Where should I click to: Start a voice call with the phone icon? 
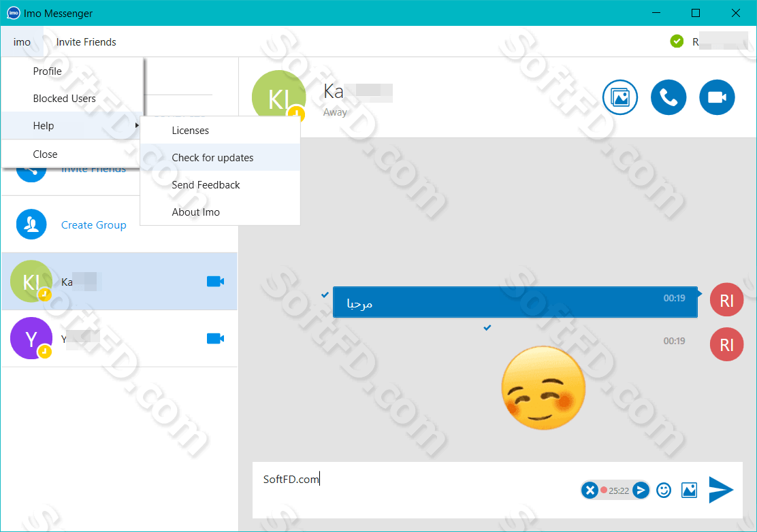669,97
